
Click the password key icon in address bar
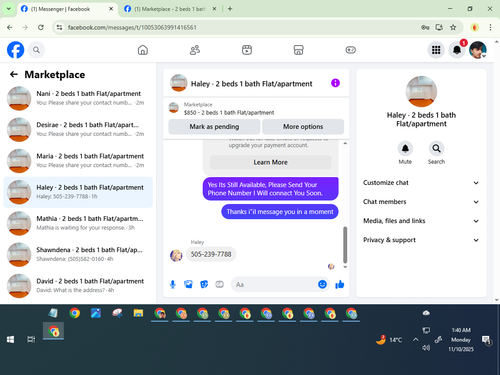click(425, 27)
